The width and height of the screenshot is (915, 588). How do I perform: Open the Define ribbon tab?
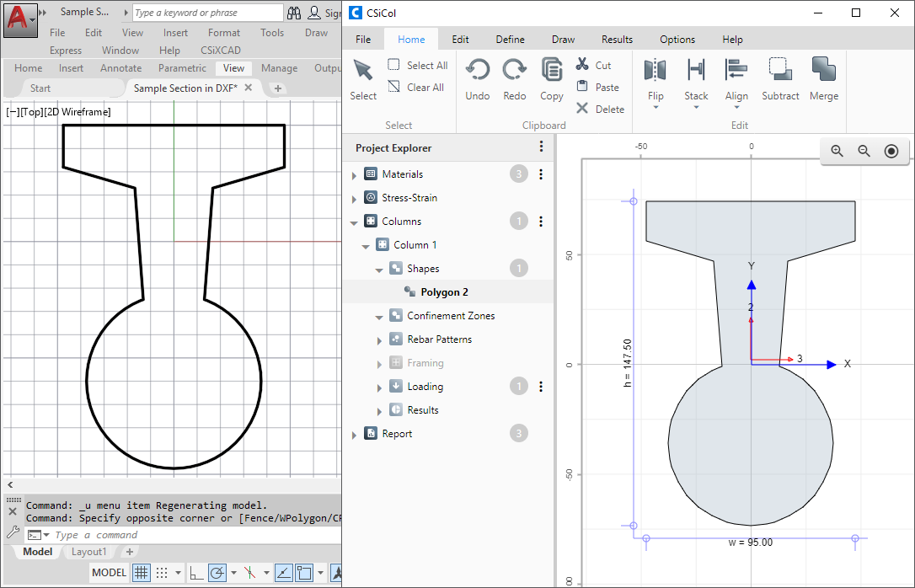pos(510,40)
